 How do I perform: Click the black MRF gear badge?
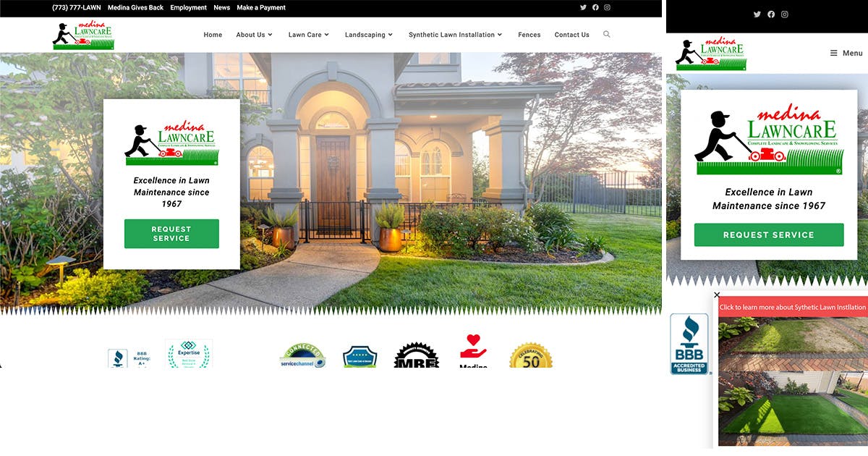point(417,355)
